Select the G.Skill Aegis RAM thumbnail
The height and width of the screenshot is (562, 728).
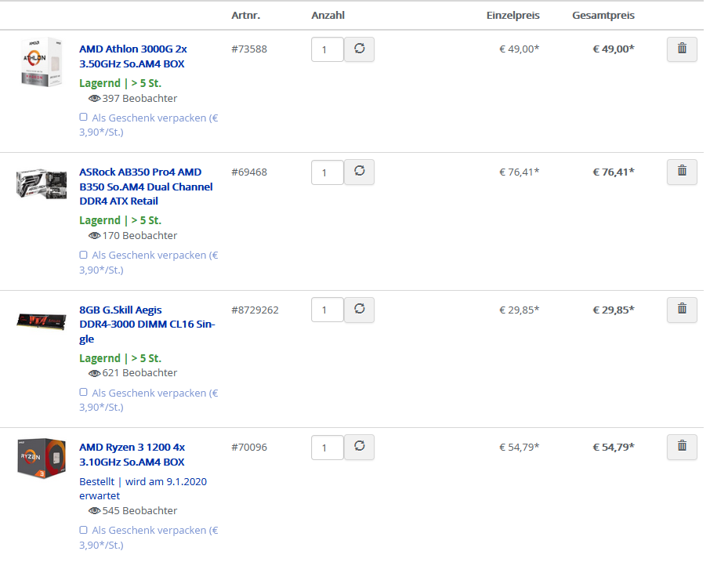42,321
